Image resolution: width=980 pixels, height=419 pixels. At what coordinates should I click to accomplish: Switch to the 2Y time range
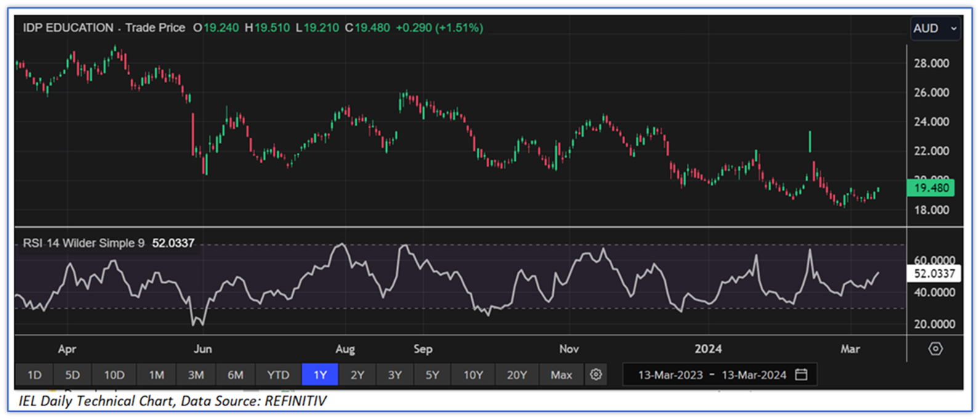click(357, 375)
